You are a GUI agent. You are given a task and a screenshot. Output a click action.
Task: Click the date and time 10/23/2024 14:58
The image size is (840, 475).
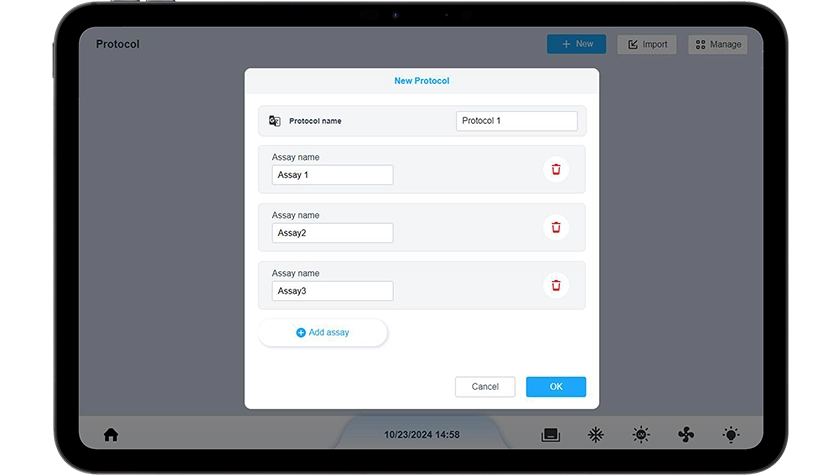coord(422,435)
